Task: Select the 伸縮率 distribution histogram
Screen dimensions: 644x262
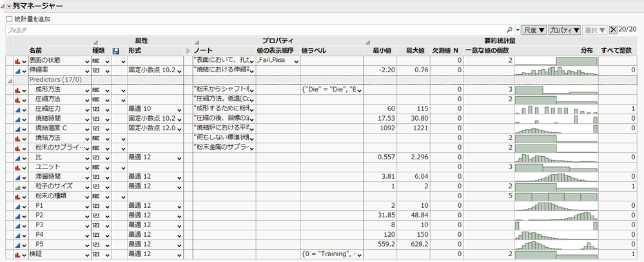Action: click(x=556, y=70)
